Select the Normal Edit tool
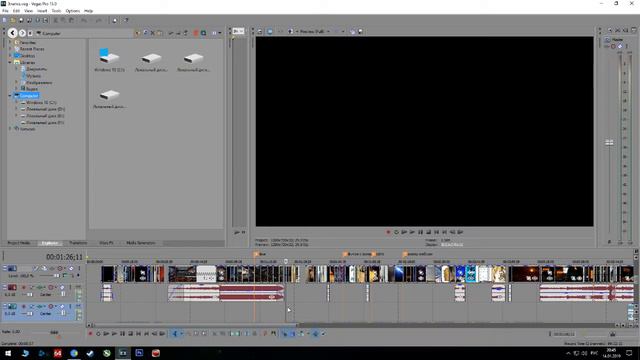 175,333
